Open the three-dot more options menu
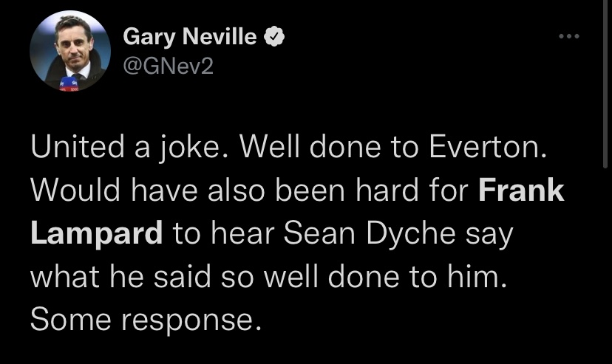612x364 pixels. point(568,37)
